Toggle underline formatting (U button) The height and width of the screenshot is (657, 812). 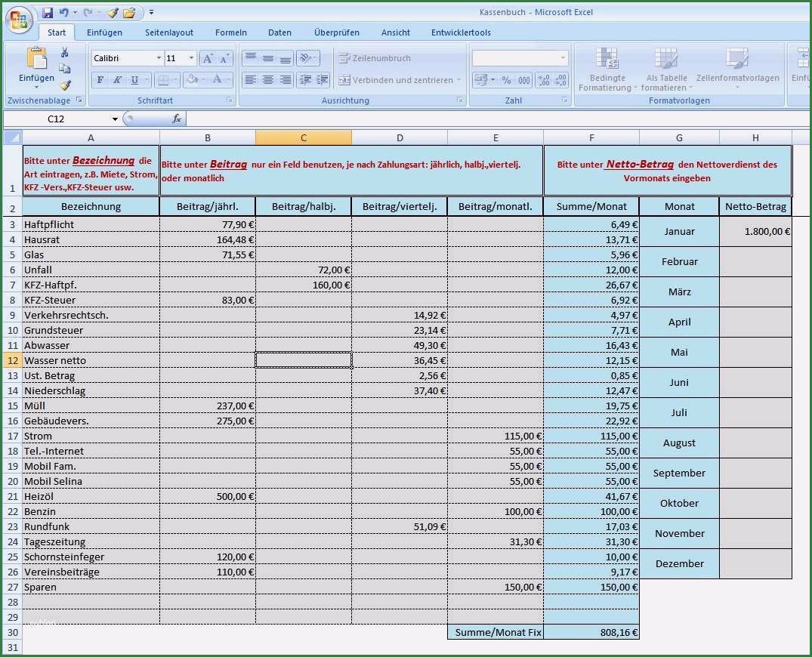click(x=134, y=80)
